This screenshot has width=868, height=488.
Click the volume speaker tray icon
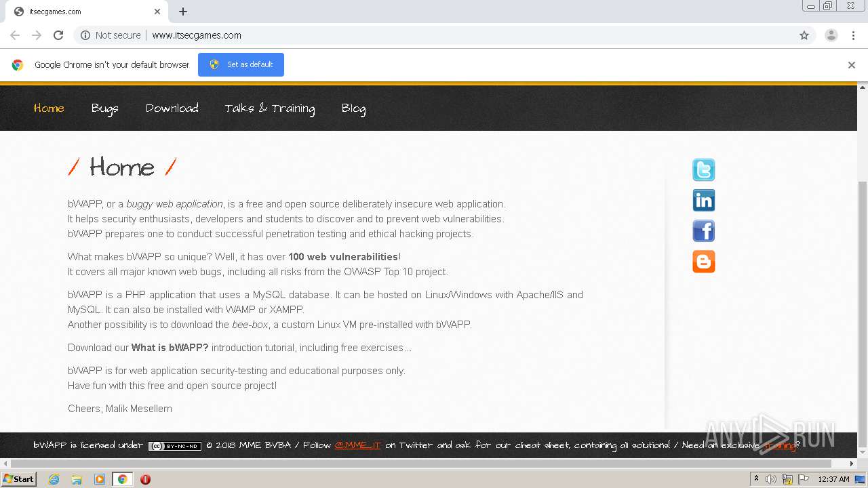click(771, 479)
